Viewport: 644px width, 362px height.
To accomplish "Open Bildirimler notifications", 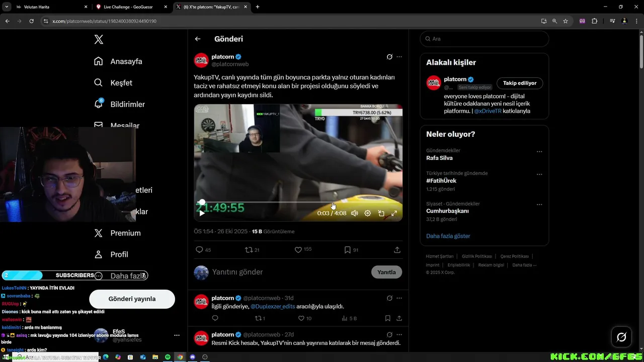I will click(x=119, y=104).
